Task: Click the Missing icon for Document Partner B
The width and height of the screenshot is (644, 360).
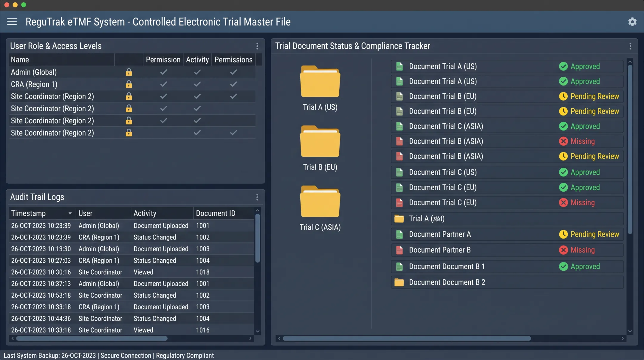Action: tap(563, 250)
